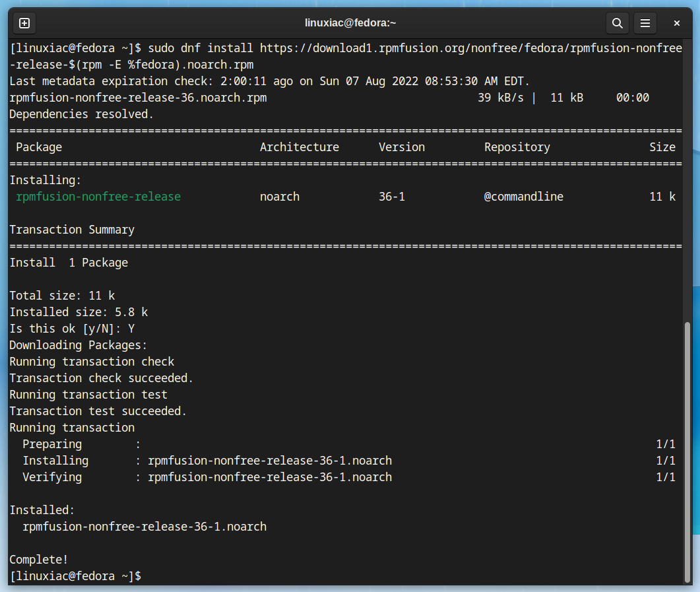Click the 'Transaction test succeeded.' line

point(98,411)
